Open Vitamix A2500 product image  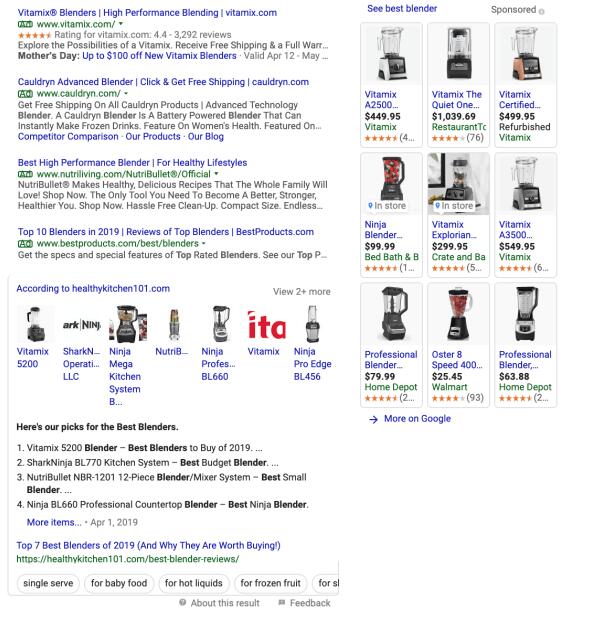coord(391,54)
